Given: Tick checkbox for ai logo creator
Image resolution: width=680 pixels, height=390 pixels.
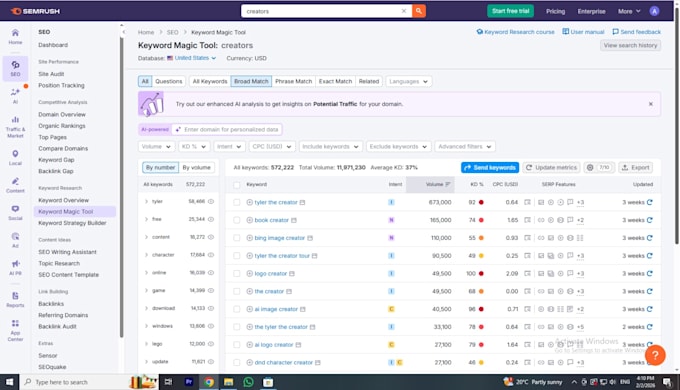Looking at the screenshot, I should click(236, 344).
